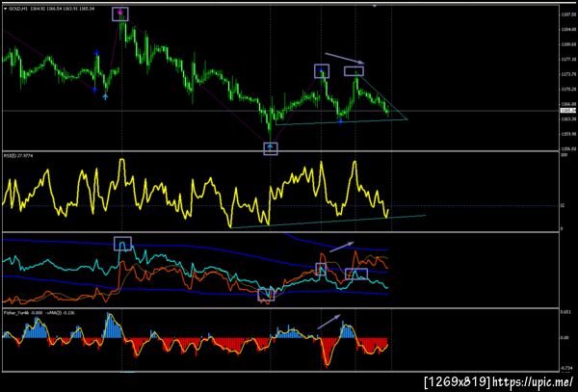This screenshot has width=578, height=392.
Task: Click the blue dot below the early spike candle
Action: 94,90
